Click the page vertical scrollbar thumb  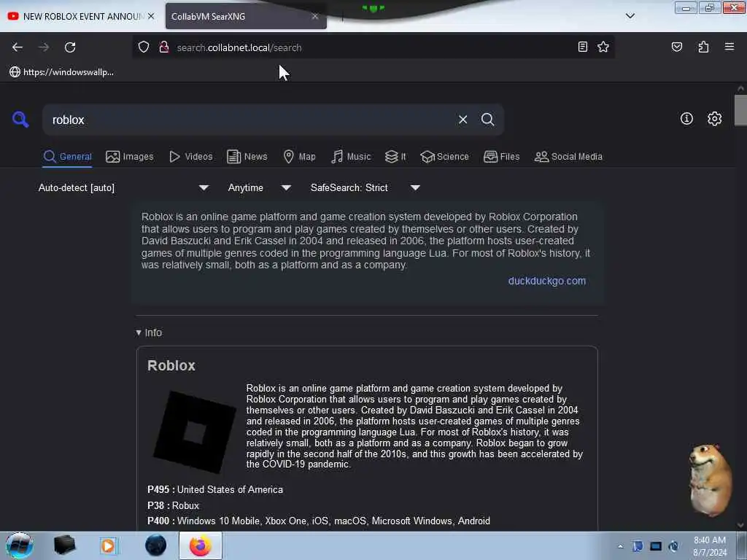(x=741, y=110)
